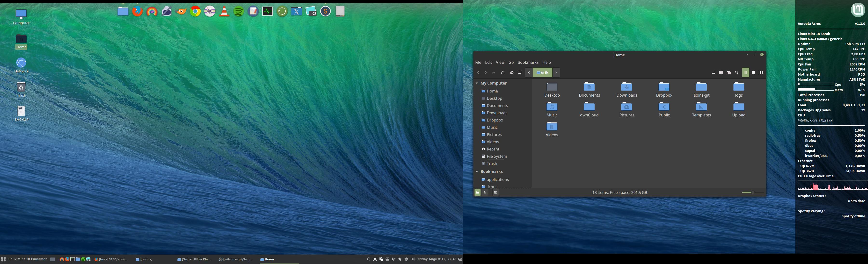Open the Bookmarks menu
Screen dimensions: 868x264
(528, 63)
